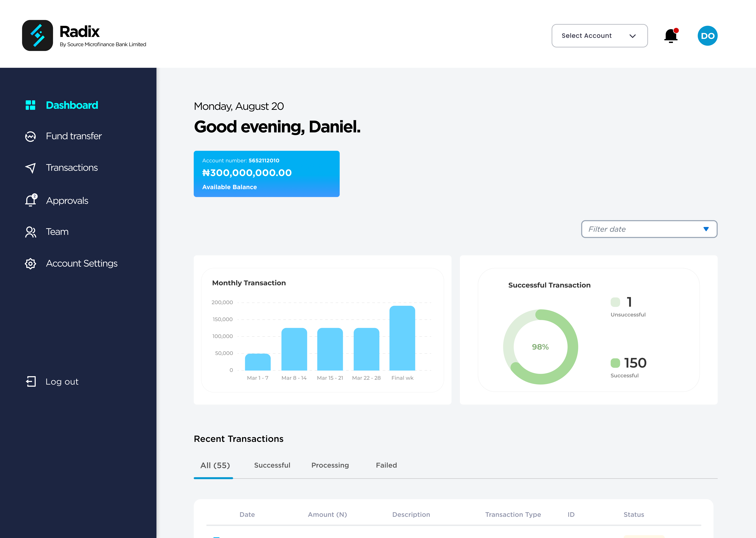Open notifications from the bell icon

pyautogui.click(x=671, y=36)
